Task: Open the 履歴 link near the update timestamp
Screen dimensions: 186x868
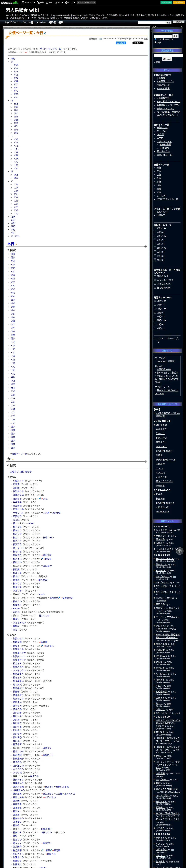Action: point(145,39)
